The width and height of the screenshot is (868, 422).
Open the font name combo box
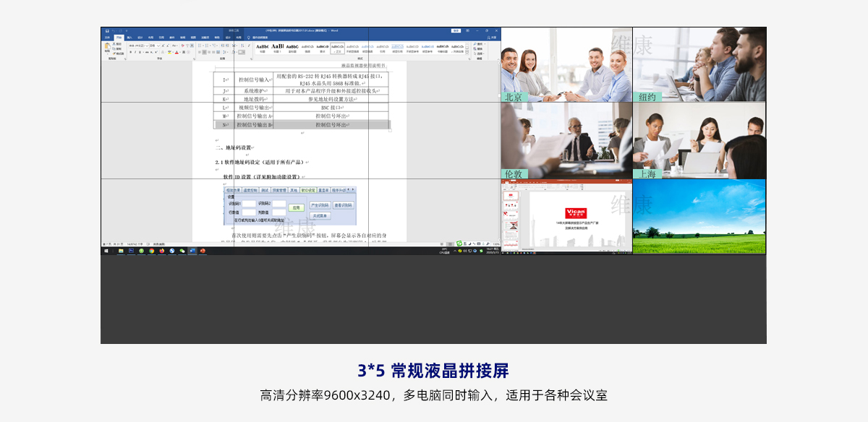[139, 46]
